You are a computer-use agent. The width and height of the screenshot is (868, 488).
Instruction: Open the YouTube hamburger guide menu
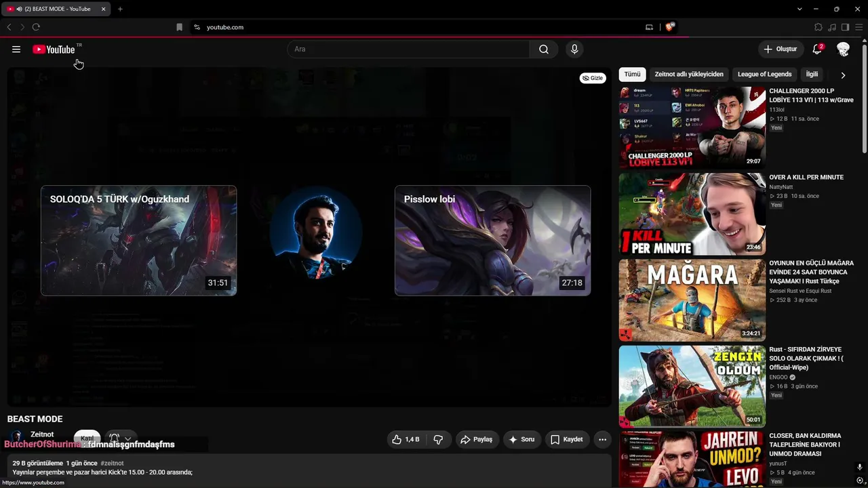(x=16, y=49)
